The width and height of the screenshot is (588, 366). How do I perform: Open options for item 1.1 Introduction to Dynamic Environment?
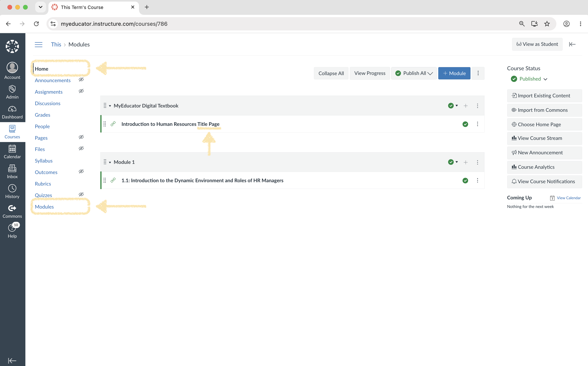[477, 180]
